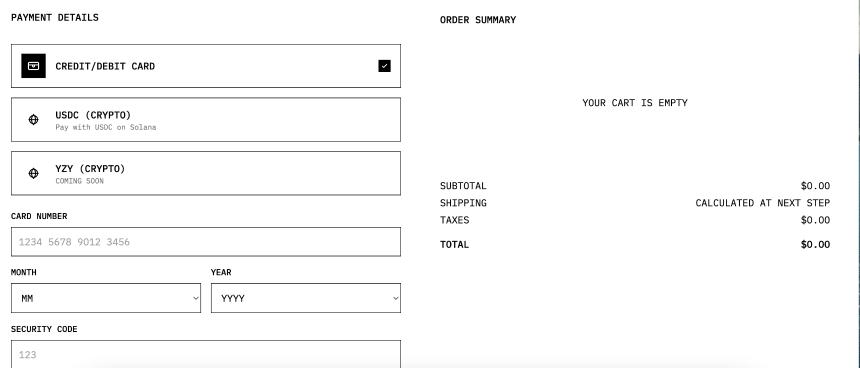Screen dimensions: 860x368
Task: Toggle the Credit/Debit Card checkmark box
Action: coord(384,66)
